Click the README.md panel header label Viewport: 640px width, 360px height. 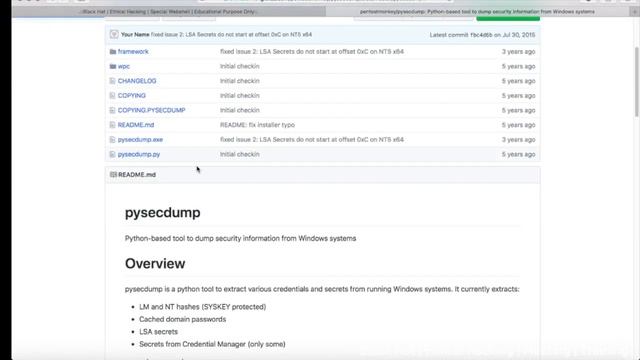(137, 175)
